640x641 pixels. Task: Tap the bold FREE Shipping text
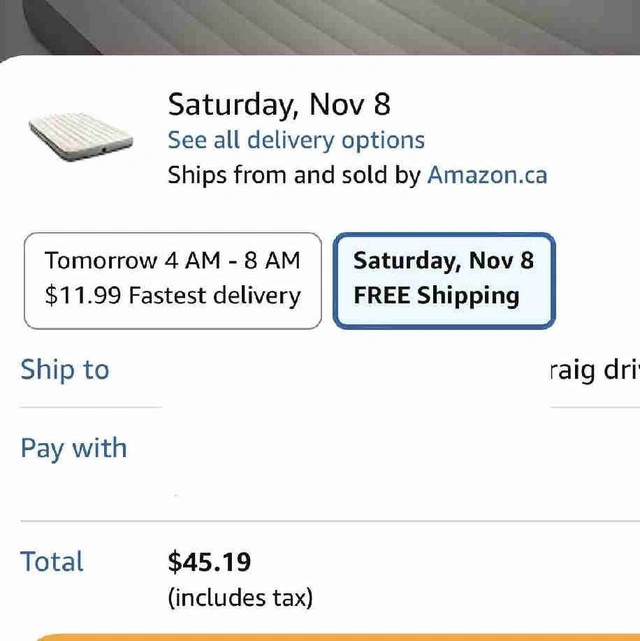click(x=436, y=296)
